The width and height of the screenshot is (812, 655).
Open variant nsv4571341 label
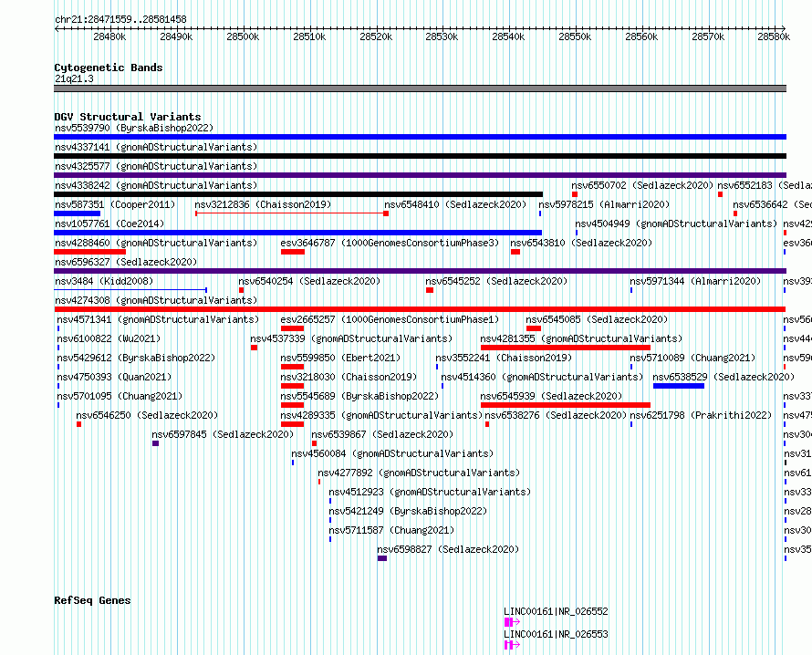tap(158, 319)
